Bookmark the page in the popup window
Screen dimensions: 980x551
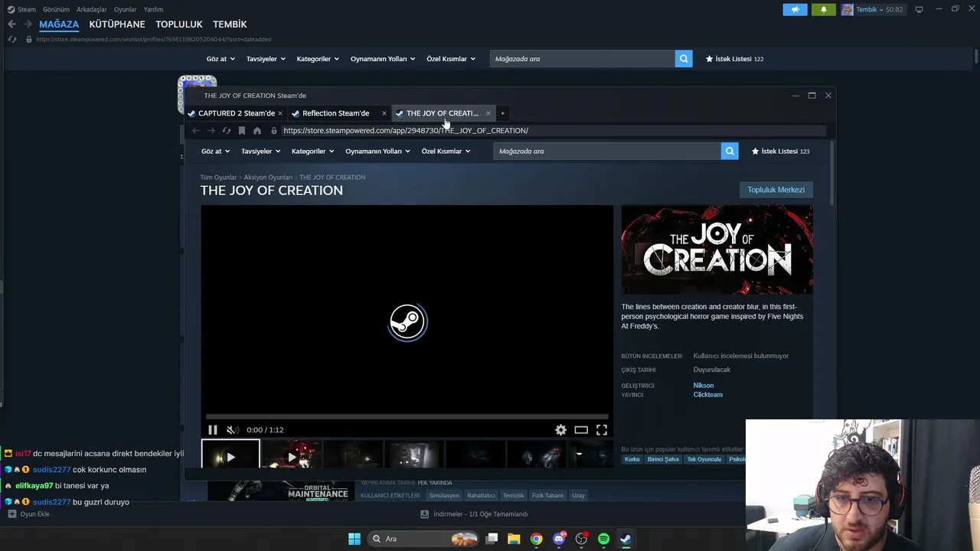click(x=242, y=131)
